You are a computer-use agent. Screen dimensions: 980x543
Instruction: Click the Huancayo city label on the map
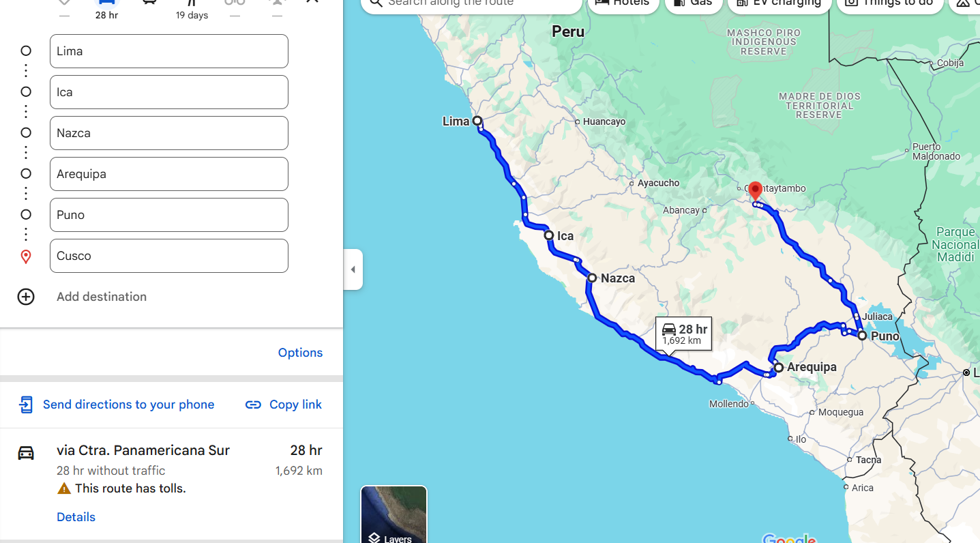pyautogui.click(x=604, y=122)
